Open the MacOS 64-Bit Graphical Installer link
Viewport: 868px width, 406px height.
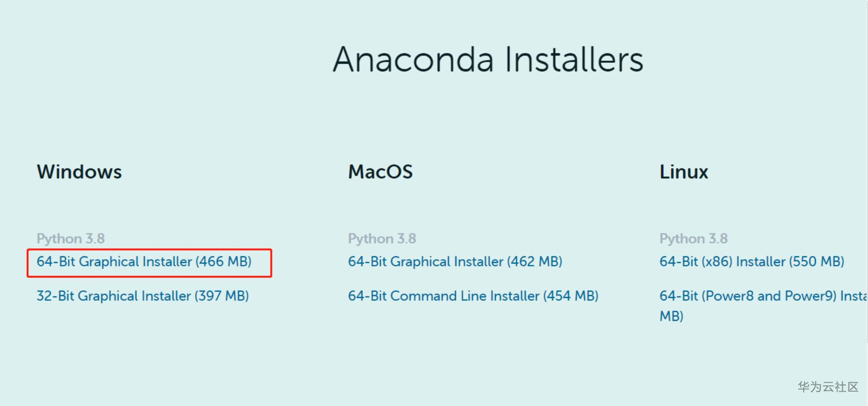(x=455, y=262)
